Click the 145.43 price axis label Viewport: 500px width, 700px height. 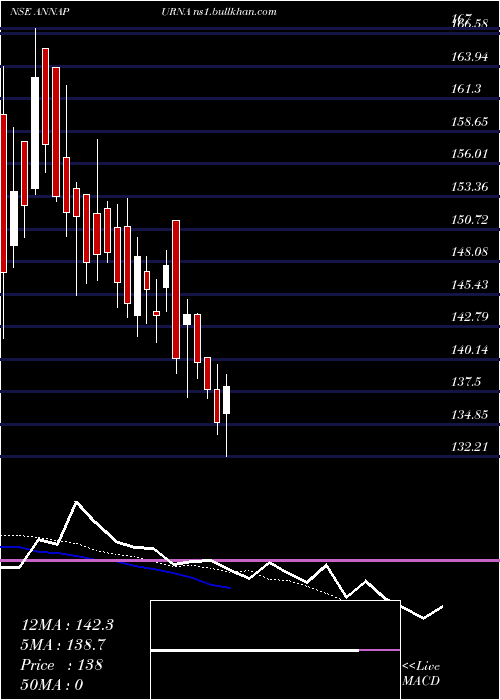469,285
